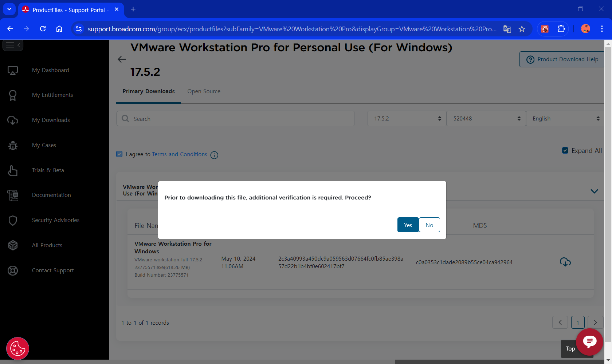Click the browser address bar URL
The image size is (612, 364).
point(292,29)
